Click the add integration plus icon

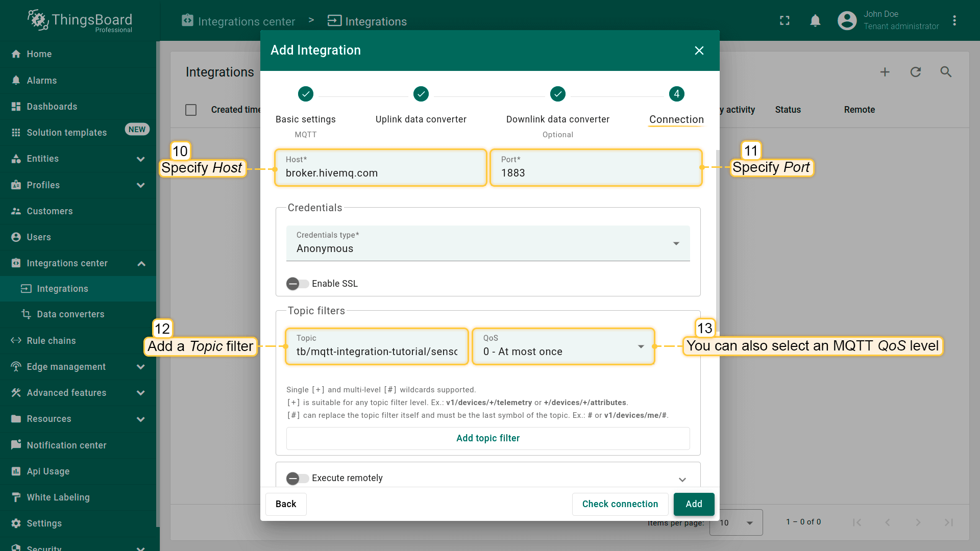[885, 72]
